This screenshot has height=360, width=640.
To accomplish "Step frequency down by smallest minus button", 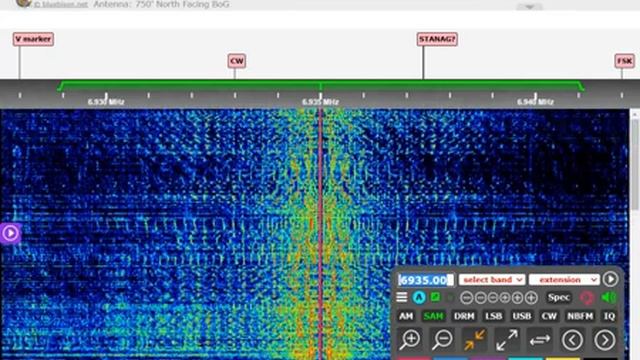I will coord(493,298).
